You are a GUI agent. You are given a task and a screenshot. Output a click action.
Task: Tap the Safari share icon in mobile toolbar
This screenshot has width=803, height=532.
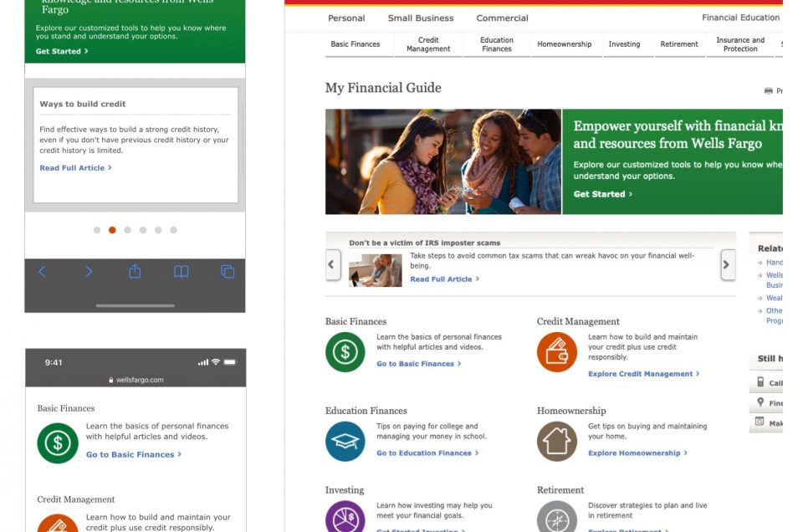[x=135, y=271]
